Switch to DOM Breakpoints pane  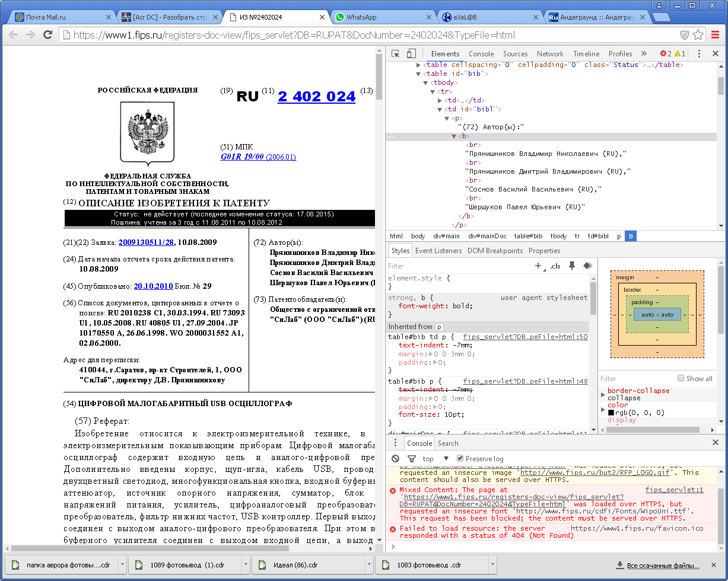click(495, 251)
